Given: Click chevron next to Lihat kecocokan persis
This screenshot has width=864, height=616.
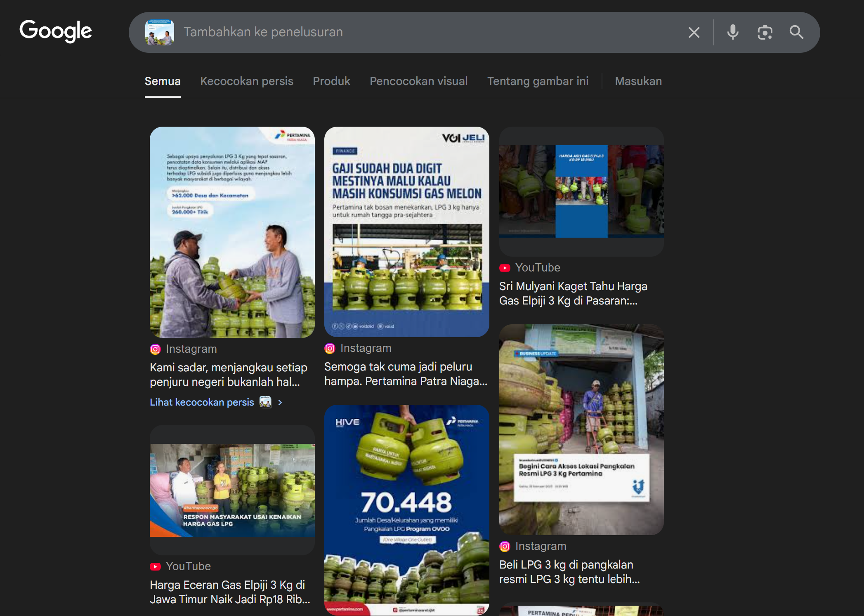Looking at the screenshot, I should pos(280,402).
